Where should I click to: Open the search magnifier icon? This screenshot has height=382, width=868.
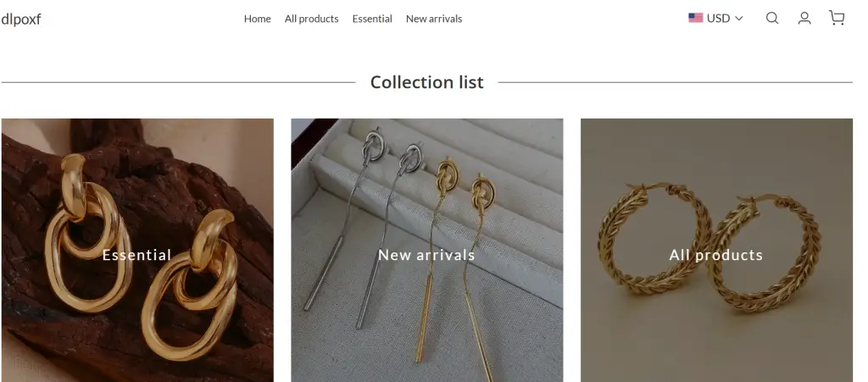click(771, 18)
